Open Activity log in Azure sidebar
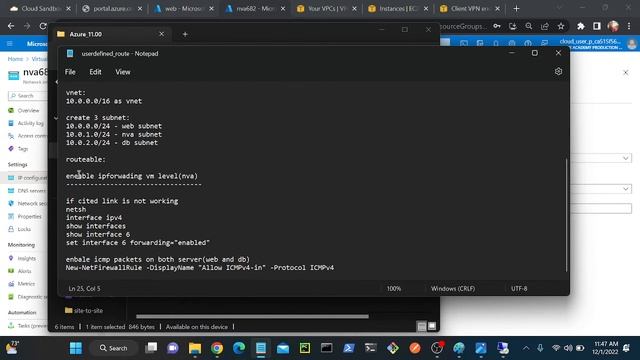Screen dimensions: 640x360 click(x=30, y=123)
